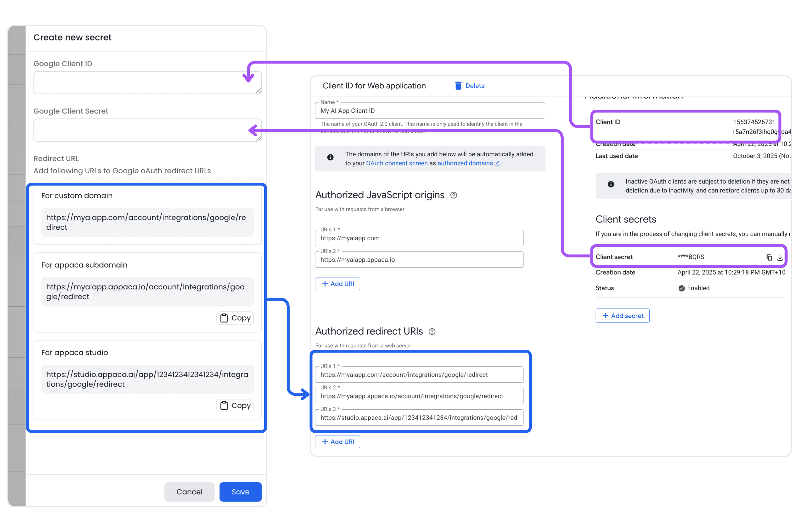
Task: Open the help icon beside Authorized JavaScript origins
Action: (454, 195)
